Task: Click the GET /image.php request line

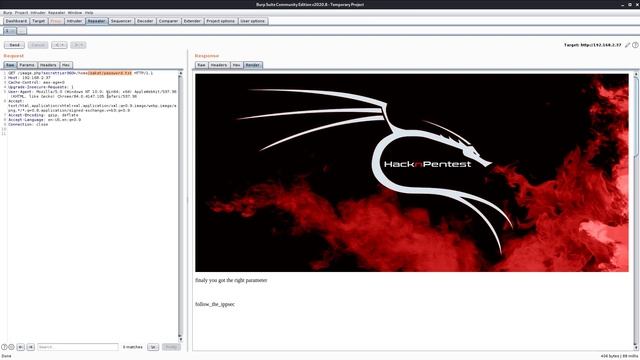Action: click(x=80, y=73)
